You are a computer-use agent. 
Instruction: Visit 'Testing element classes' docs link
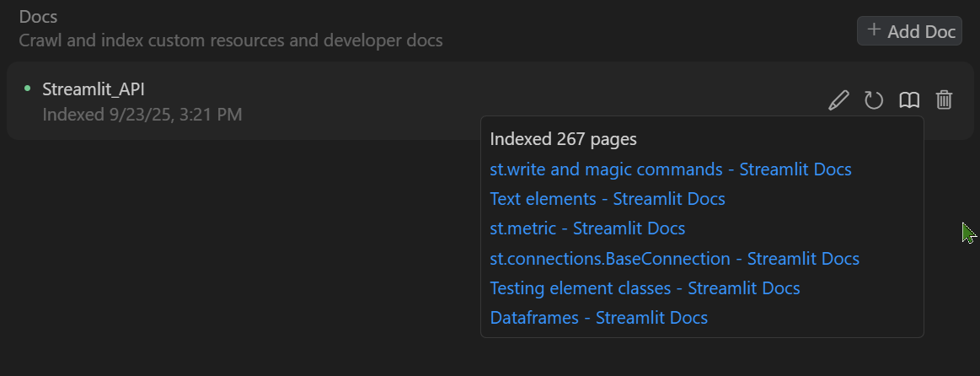645,288
